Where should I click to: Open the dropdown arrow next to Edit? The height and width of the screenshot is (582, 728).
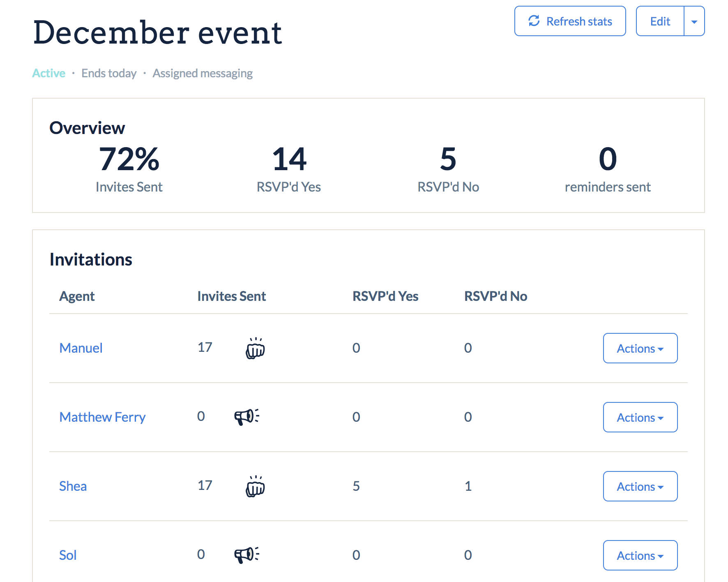(694, 21)
